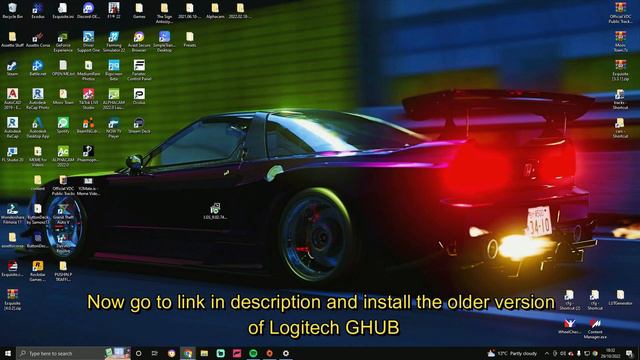This screenshot has width=640, height=360.
Task: Launch Spotify desktop shortcut
Action: [x=63, y=126]
